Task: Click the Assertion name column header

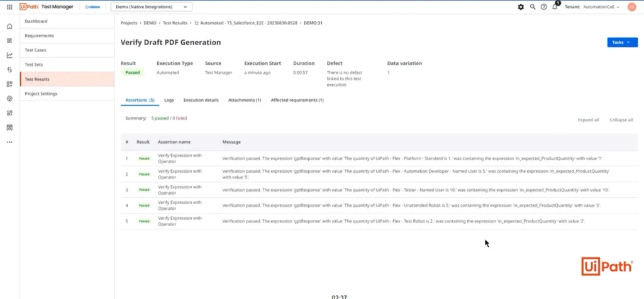Action: [174, 142]
